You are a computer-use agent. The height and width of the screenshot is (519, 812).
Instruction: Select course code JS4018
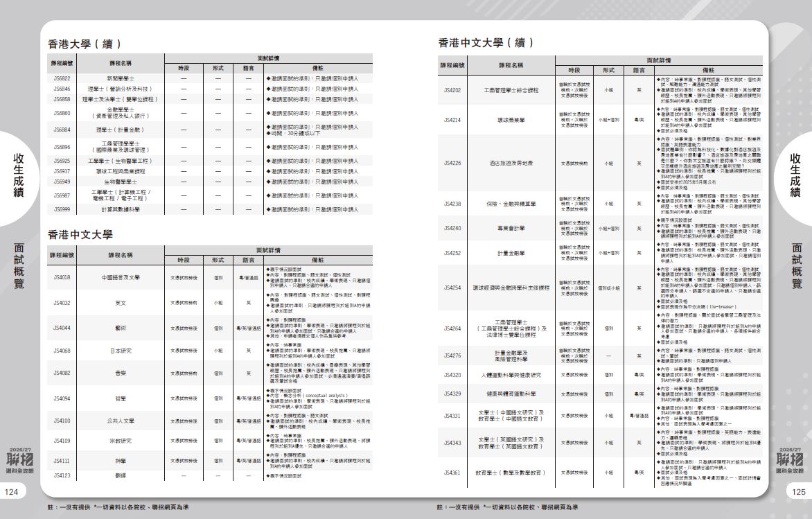click(62, 277)
